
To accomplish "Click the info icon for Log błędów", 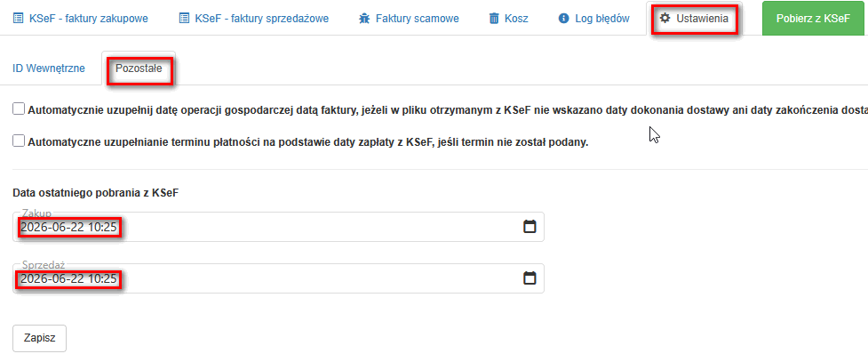I will [x=564, y=19].
